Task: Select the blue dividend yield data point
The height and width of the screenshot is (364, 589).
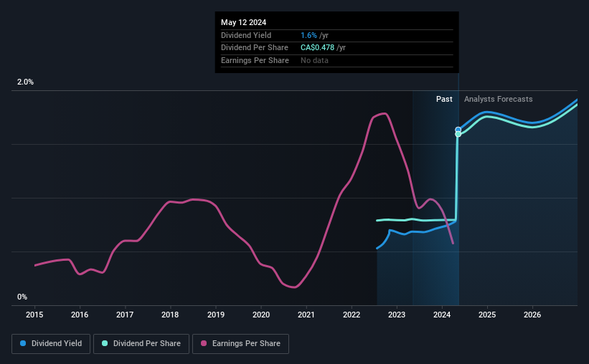Action: click(x=458, y=130)
